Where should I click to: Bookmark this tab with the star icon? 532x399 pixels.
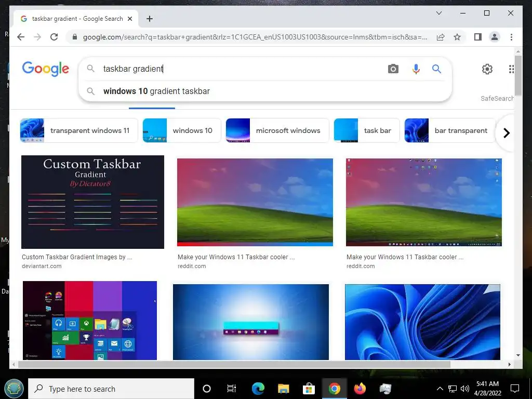click(x=457, y=37)
